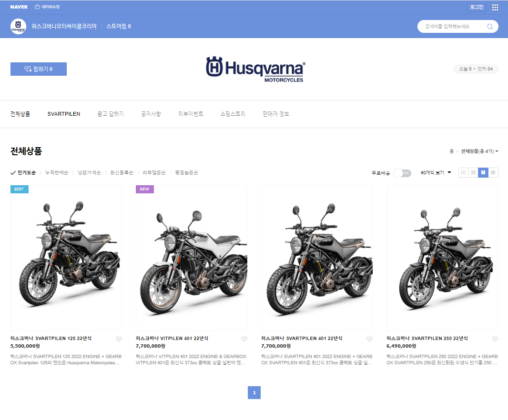508x420 pixels.
Task: Open product title 허스크바나 SVARTPILEN 250 22년식
Action: tap(427, 339)
